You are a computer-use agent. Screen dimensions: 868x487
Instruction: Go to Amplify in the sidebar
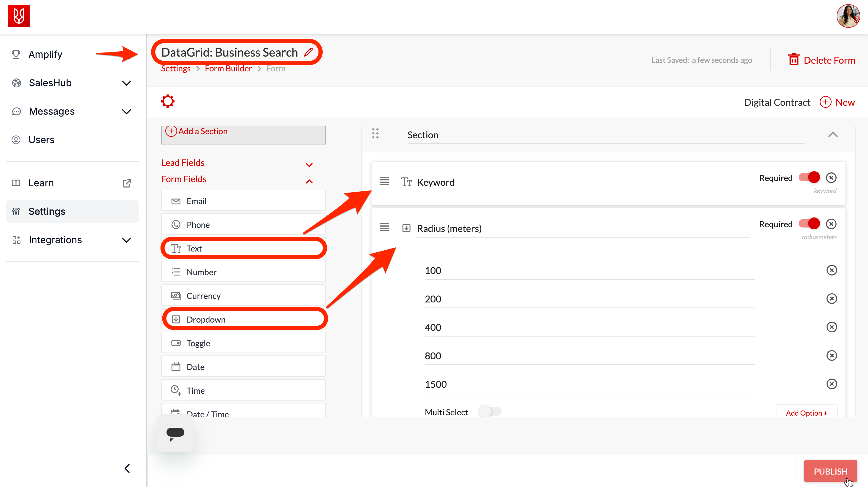[x=45, y=54]
